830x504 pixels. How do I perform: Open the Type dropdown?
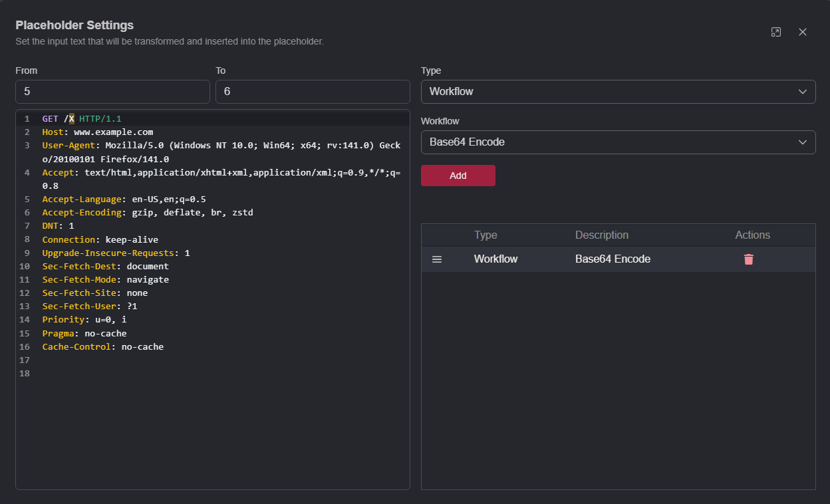[619, 92]
